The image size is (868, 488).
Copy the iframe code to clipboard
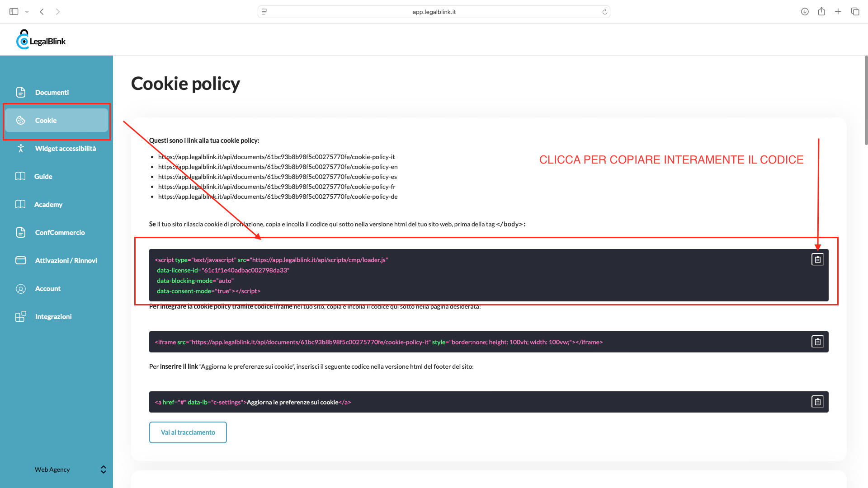pos(817,342)
